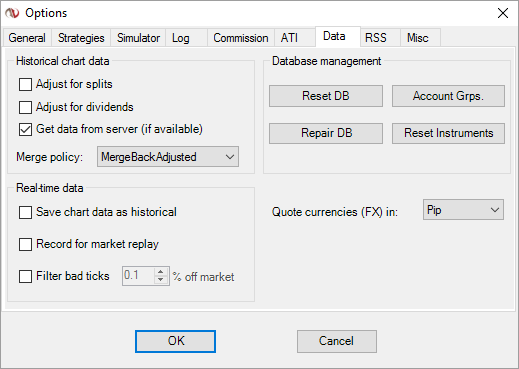Turn on Filter bad ticks checkbox

[25, 276]
